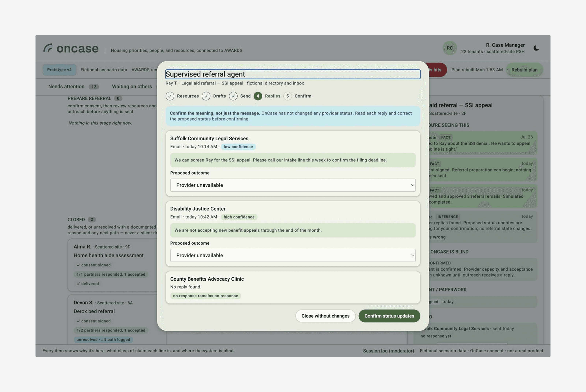The image size is (586, 392).
Task: Click 'unresolved · alt path logged' tag
Action: (x=103, y=339)
